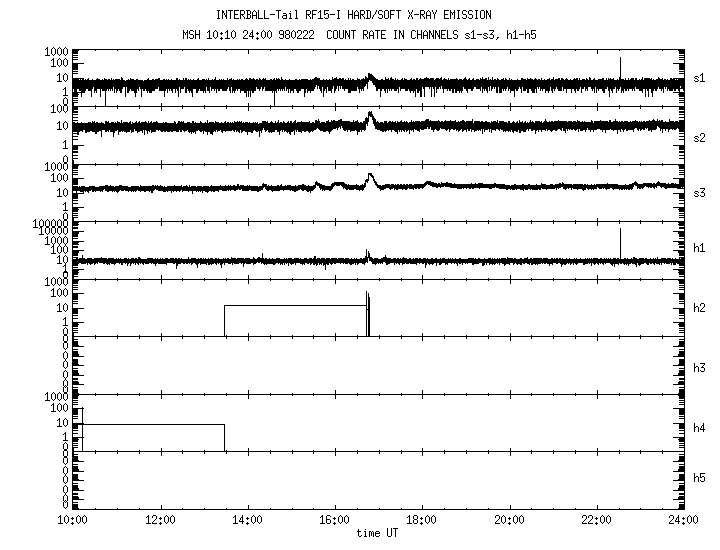Click the "time UT" axis title
Image resolution: width=720 pixels, height=550 pixels.
[x=377, y=533]
